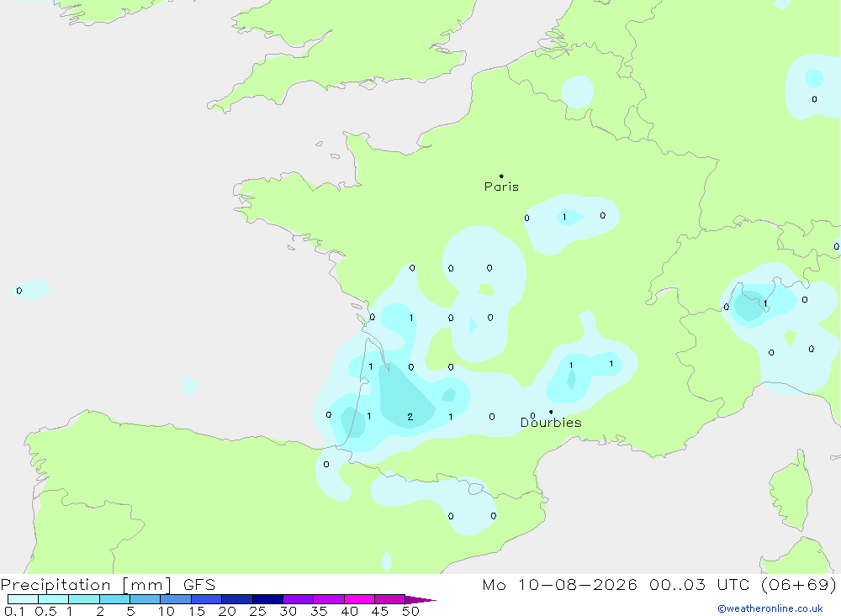
Task: Click the '(06+69)' model run text
Action: [x=799, y=584]
